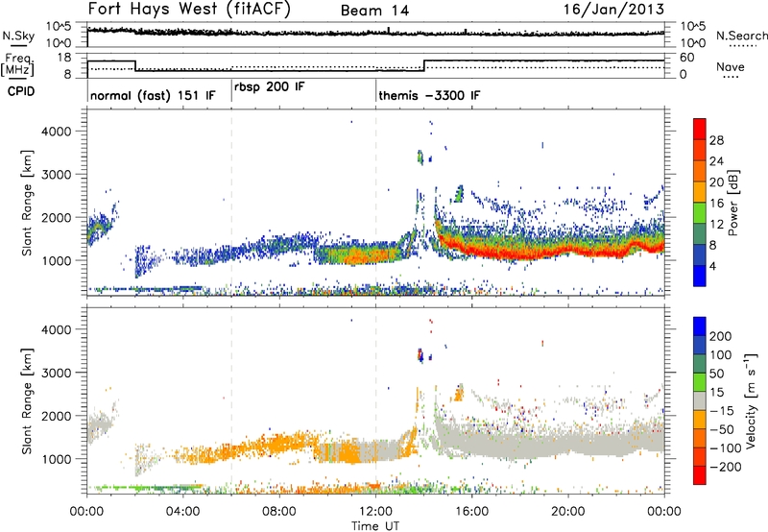Click the '60' tick right of frequency panel

click(x=686, y=58)
